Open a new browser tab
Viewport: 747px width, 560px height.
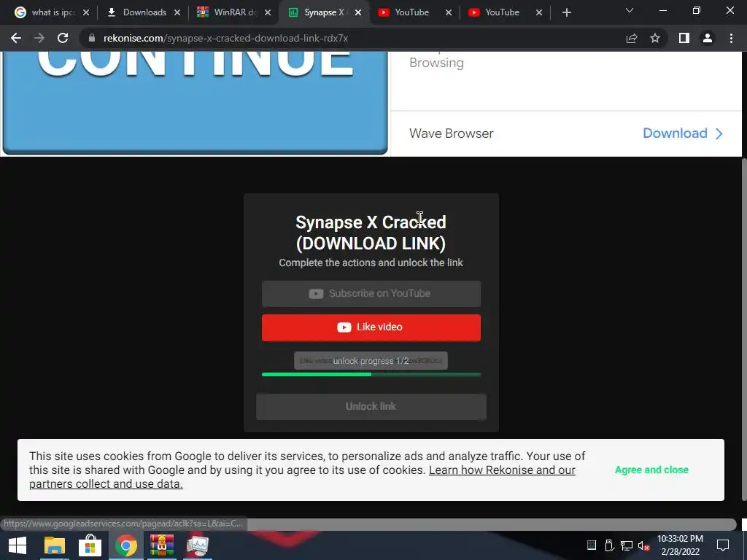pos(566,12)
